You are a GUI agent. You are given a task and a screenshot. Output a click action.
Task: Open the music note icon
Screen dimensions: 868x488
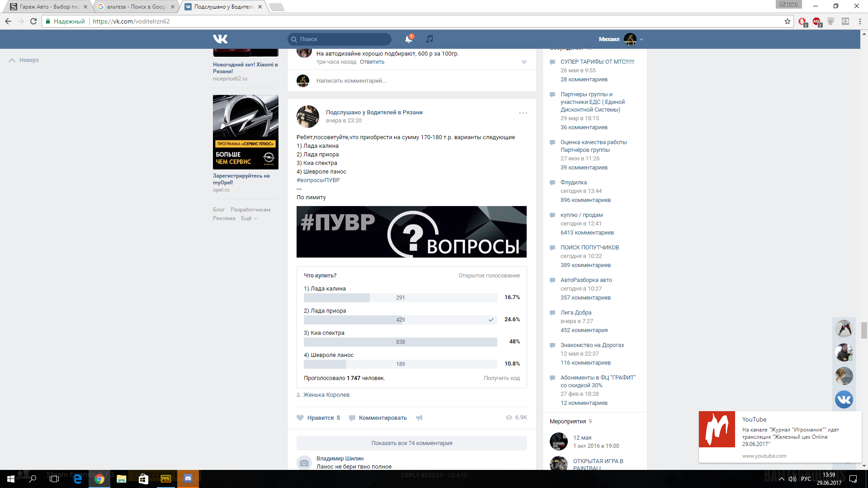coord(429,39)
